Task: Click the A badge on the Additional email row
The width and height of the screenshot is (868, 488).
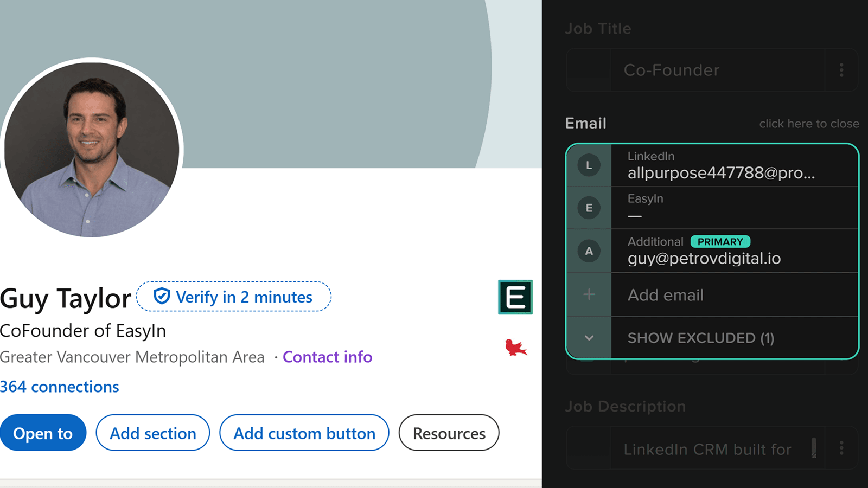Action: pos(589,251)
